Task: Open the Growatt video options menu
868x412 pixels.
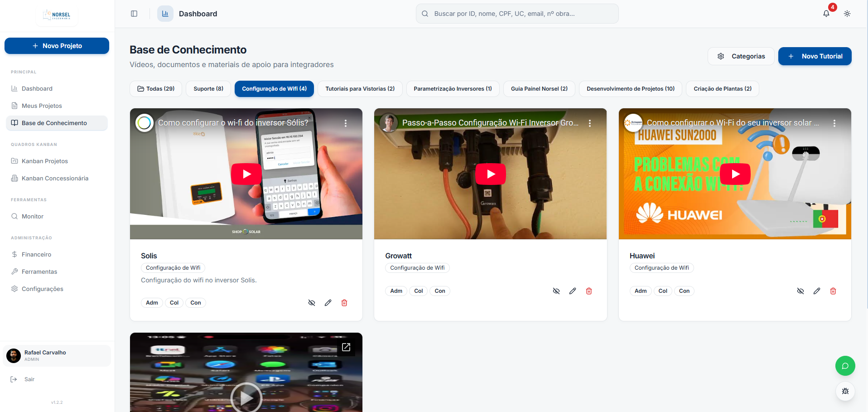Action: pos(590,123)
